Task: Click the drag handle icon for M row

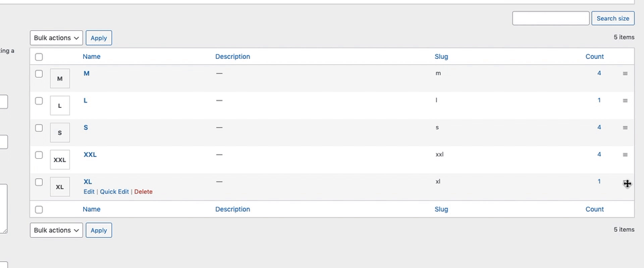Action: point(625,74)
